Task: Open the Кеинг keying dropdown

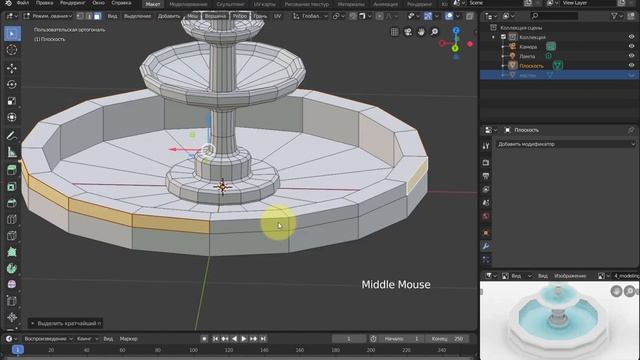Action: coord(88,339)
